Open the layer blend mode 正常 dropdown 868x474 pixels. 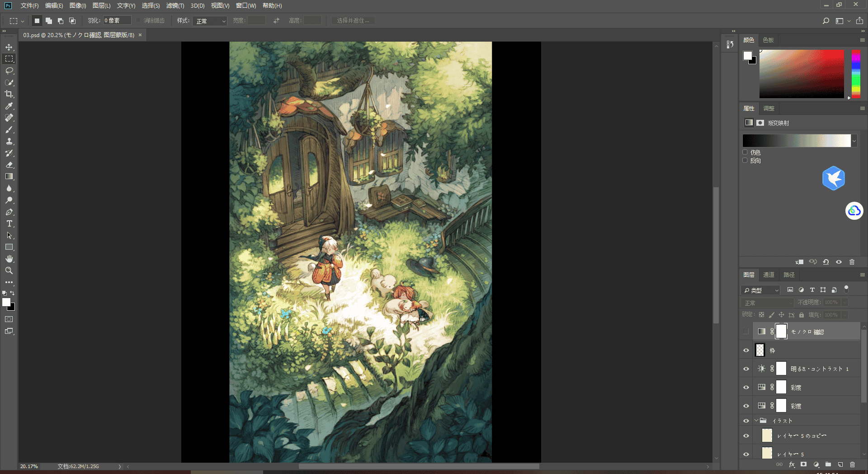point(767,303)
